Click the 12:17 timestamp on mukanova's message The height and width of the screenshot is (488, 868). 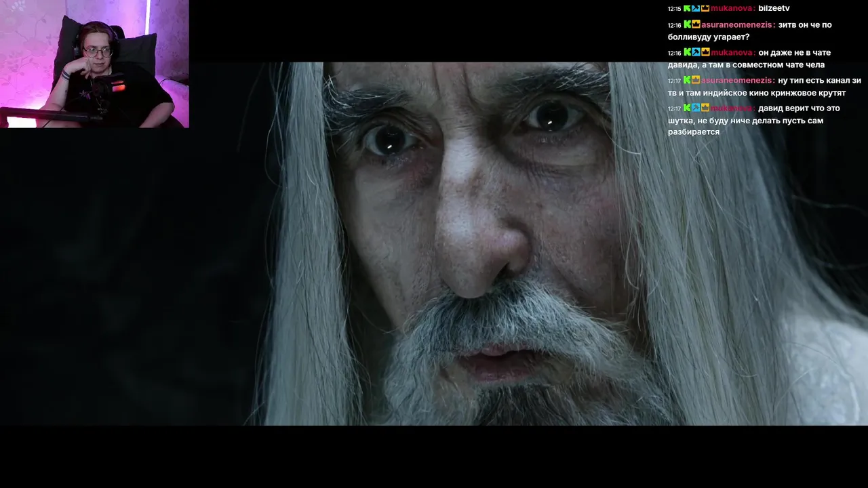point(674,108)
